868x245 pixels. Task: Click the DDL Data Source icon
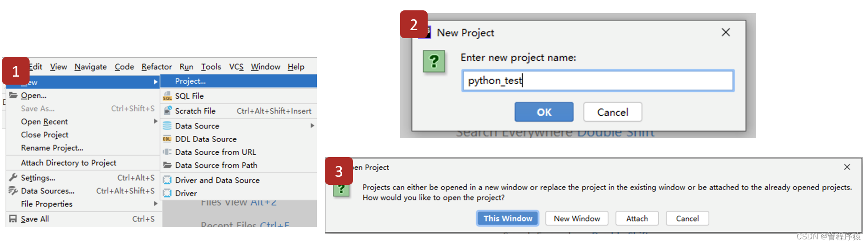point(167,139)
